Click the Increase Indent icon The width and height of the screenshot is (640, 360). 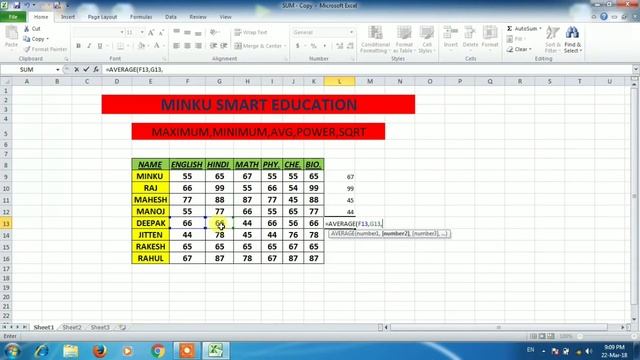[x=224, y=46]
